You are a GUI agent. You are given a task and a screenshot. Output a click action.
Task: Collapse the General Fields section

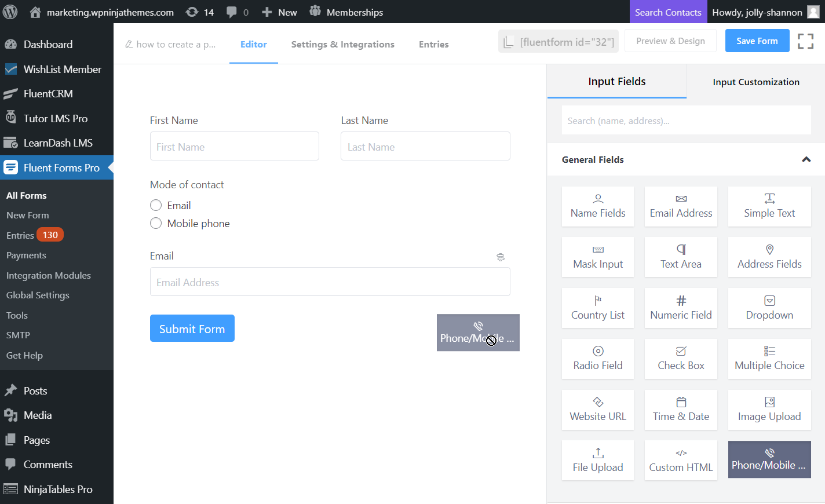pyautogui.click(x=806, y=159)
